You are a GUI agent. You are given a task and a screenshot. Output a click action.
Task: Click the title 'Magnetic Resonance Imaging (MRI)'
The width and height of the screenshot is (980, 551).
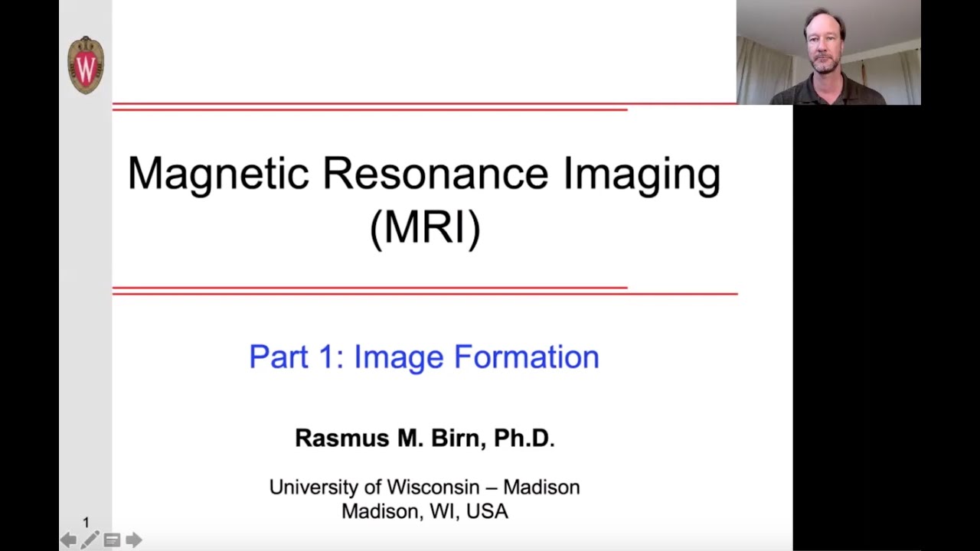click(424, 200)
